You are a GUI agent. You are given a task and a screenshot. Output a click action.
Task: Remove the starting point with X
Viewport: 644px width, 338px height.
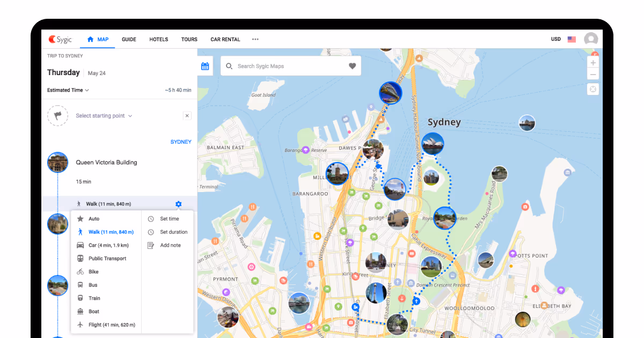coord(187,116)
